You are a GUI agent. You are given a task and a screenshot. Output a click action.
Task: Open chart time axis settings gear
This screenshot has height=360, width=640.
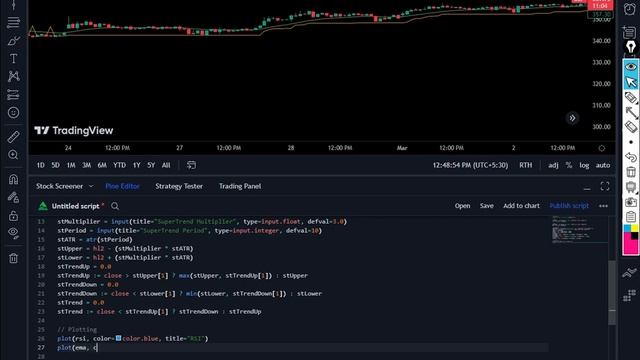click(602, 148)
